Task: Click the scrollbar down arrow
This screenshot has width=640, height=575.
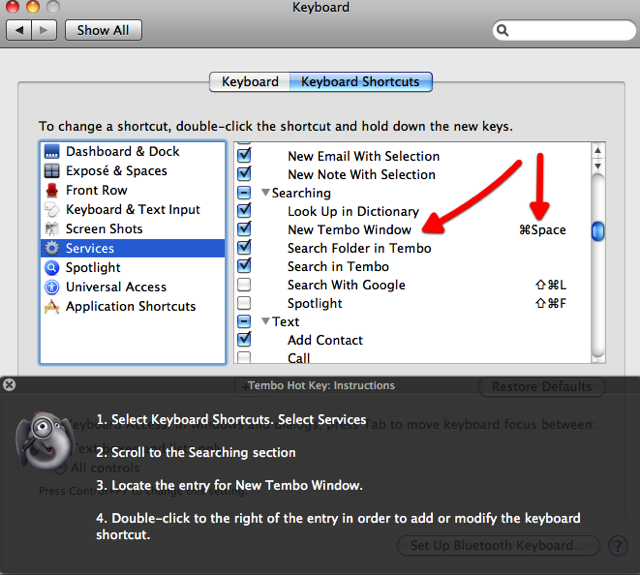Action: coord(598,166)
